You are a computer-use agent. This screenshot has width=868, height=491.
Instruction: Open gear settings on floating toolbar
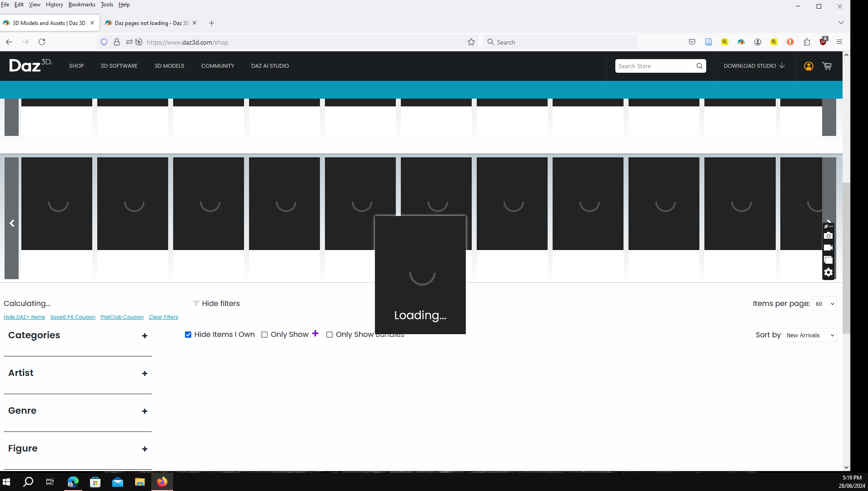pyautogui.click(x=828, y=272)
